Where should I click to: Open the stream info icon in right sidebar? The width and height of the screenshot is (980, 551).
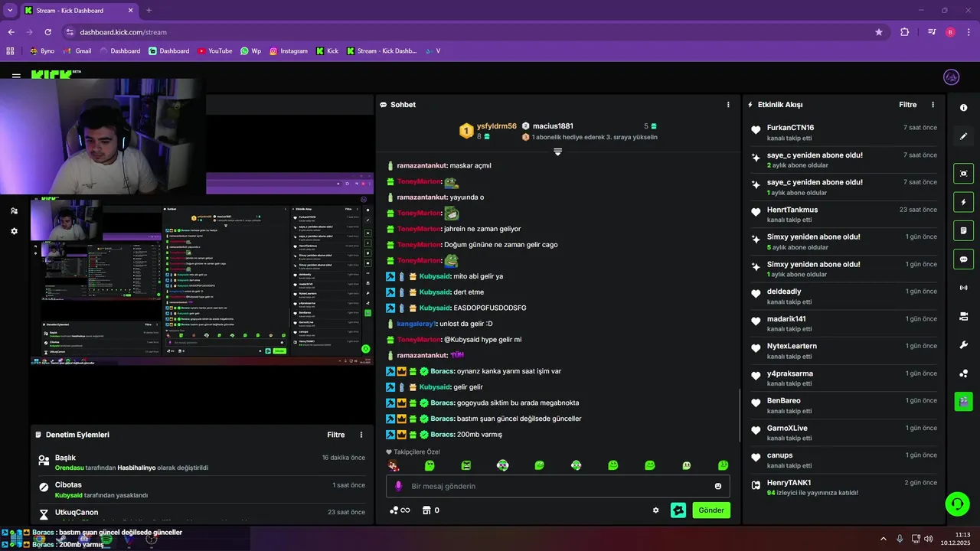(x=963, y=108)
